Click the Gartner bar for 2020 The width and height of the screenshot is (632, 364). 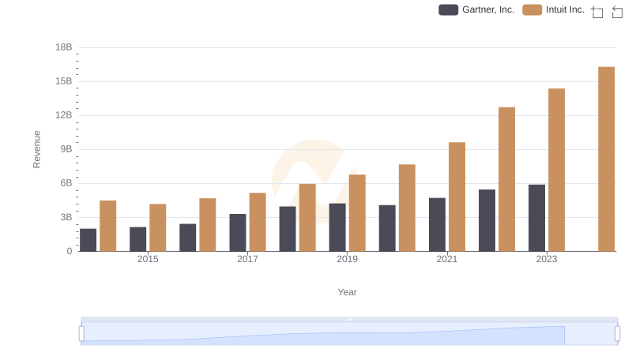[x=387, y=228]
